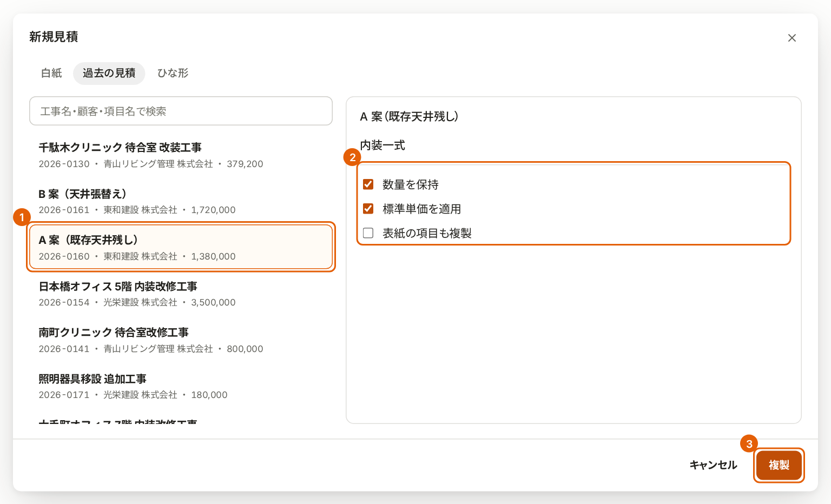Switch to the 白紙 tab
Screen dimensions: 831x504
51,73
